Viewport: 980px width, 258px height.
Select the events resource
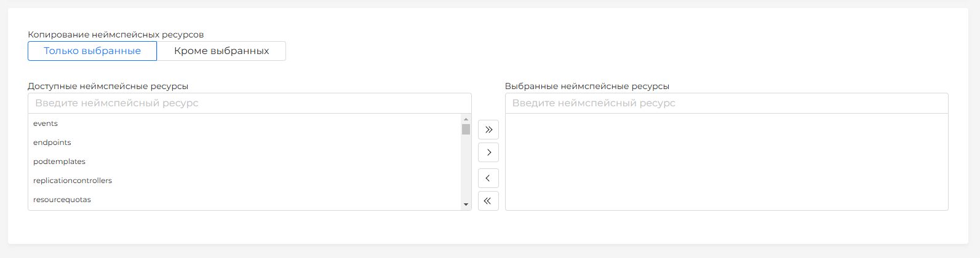46,123
